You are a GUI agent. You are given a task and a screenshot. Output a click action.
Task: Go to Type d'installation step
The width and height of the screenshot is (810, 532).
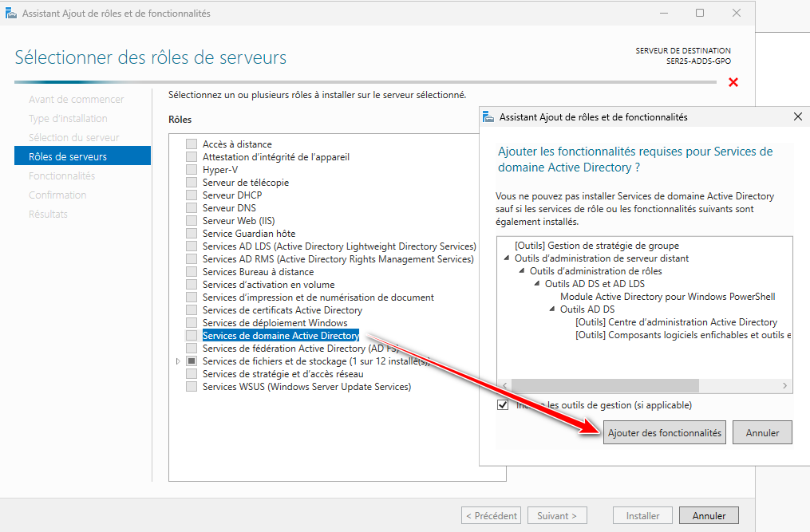click(68, 118)
